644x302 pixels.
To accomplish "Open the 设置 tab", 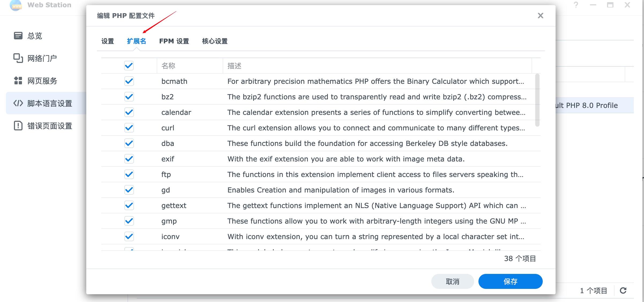I will coord(108,41).
